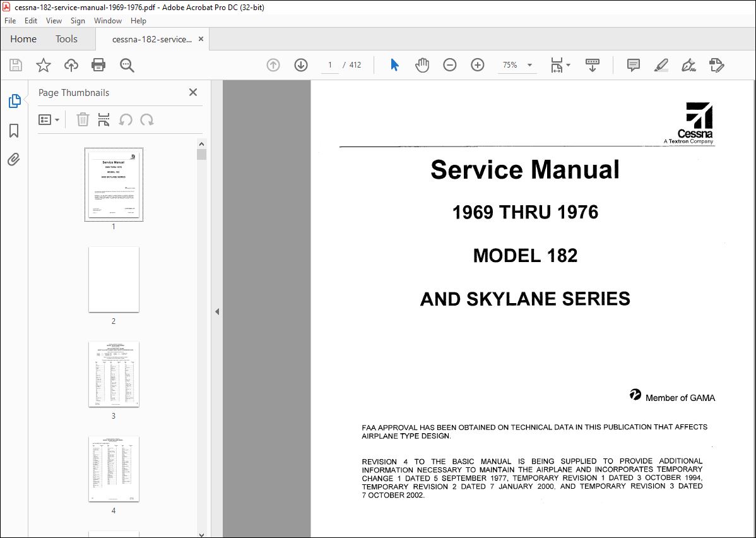Image resolution: width=756 pixels, height=538 pixels.
Task: Select page 2 thumbnail
Action: click(x=114, y=279)
